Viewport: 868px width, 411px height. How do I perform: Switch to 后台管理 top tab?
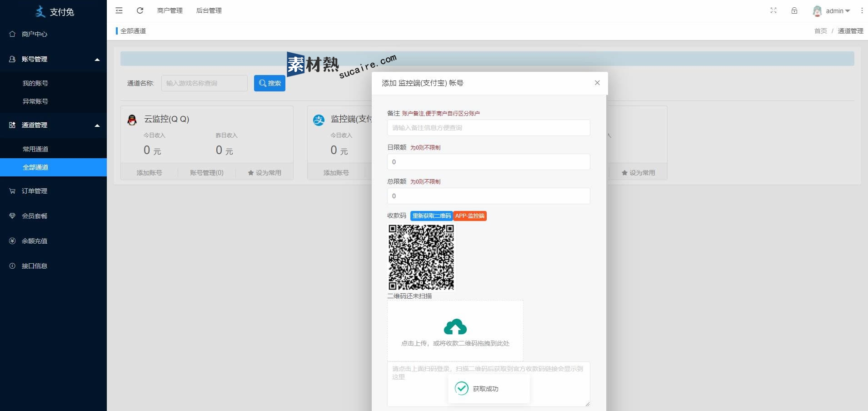pyautogui.click(x=209, y=10)
